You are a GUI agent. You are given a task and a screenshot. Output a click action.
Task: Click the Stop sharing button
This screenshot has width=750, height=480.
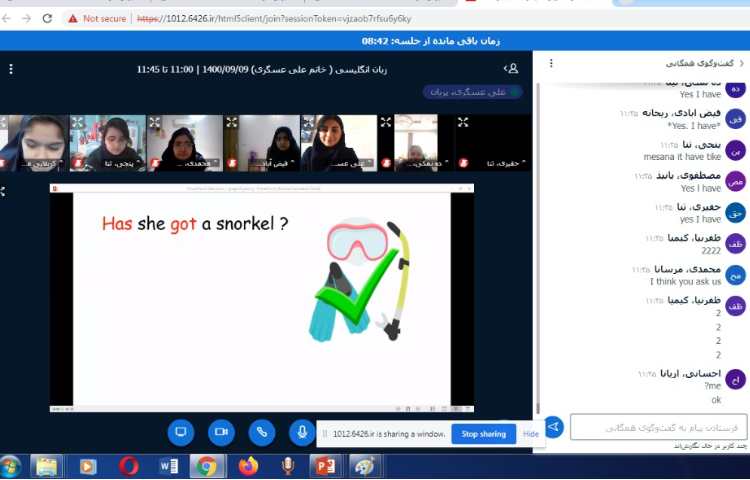483,434
